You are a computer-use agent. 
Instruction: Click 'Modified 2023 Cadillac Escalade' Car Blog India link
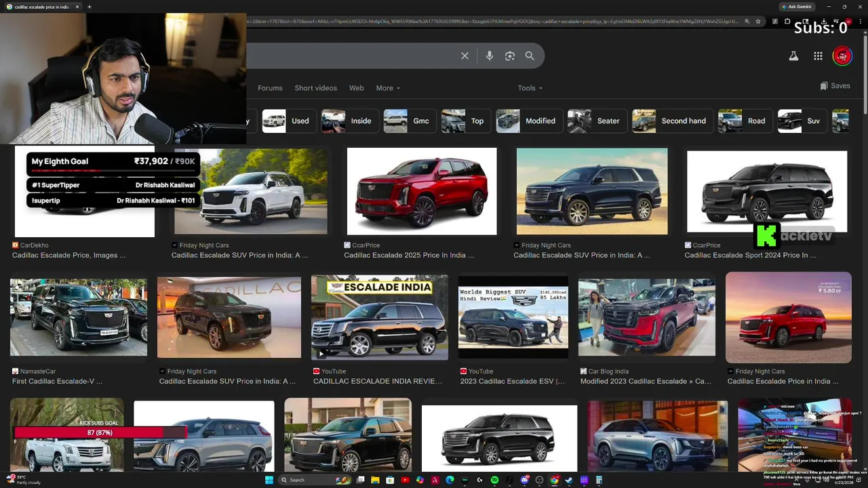point(646,382)
